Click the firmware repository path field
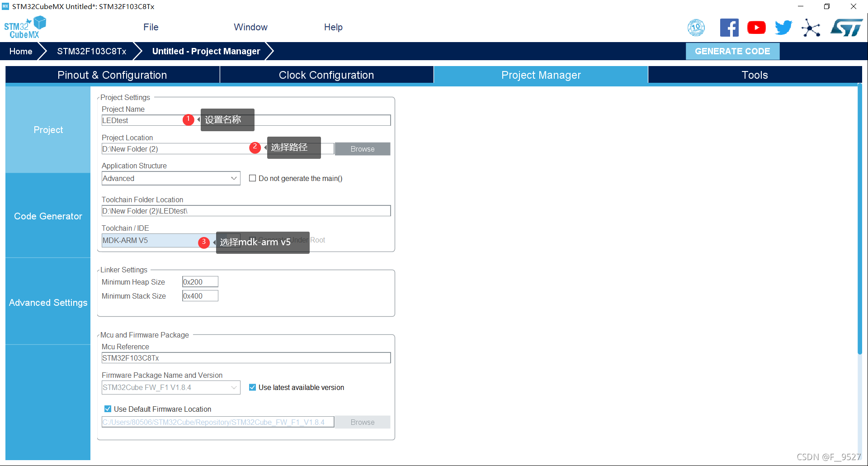Screen dimensions: 868x466 pos(218,422)
